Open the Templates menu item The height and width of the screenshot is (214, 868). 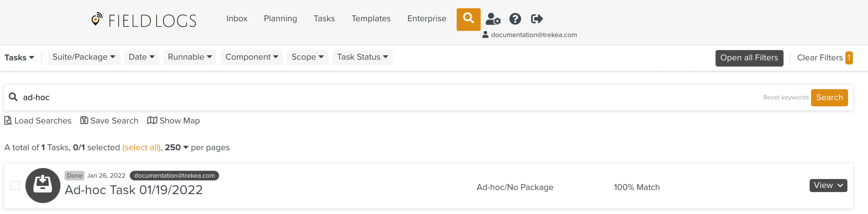pos(371,19)
